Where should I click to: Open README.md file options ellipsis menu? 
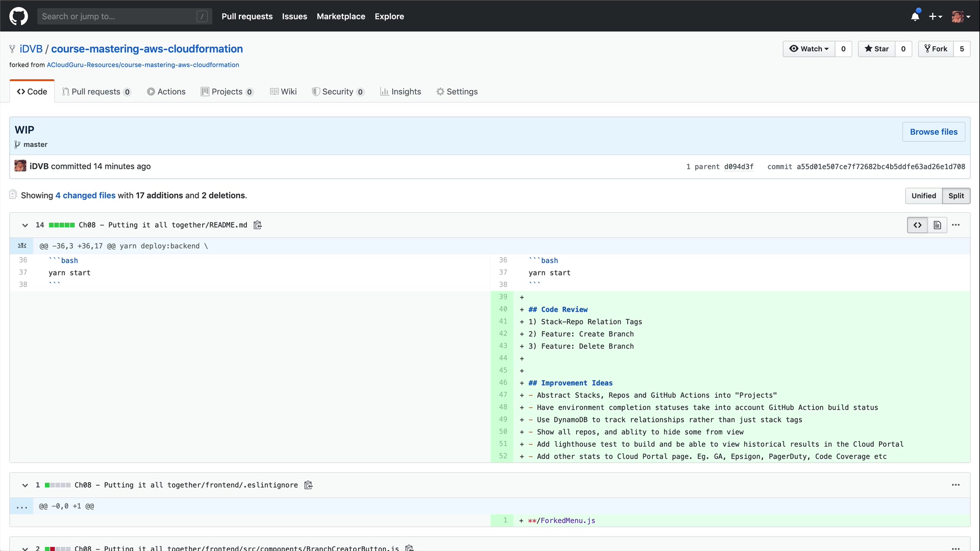(956, 225)
